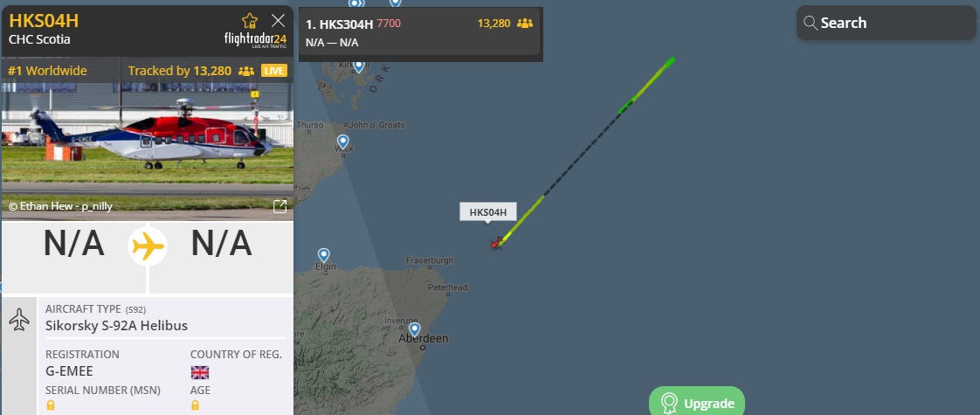The height and width of the screenshot is (415, 980).
Task: Close the HKS04H flight details panel
Action: [x=278, y=21]
